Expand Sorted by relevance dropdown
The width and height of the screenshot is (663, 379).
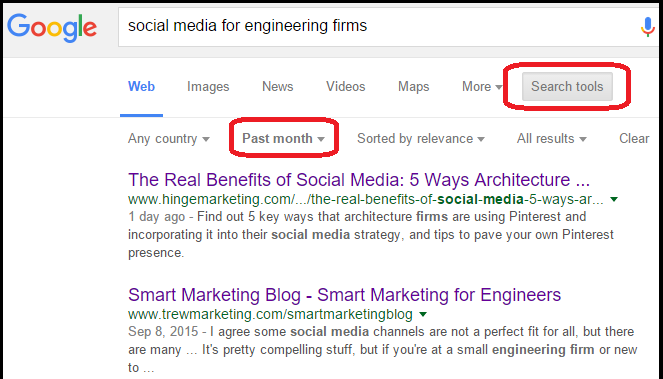pos(421,139)
